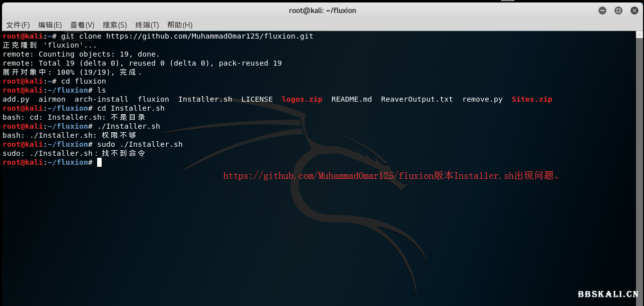Open the 帮助(H) menu
This screenshot has height=306, width=644.
pyautogui.click(x=180, y=25)
